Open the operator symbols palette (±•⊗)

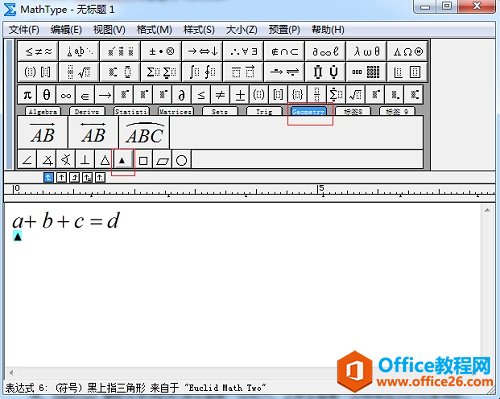click(x=161, y=51)
